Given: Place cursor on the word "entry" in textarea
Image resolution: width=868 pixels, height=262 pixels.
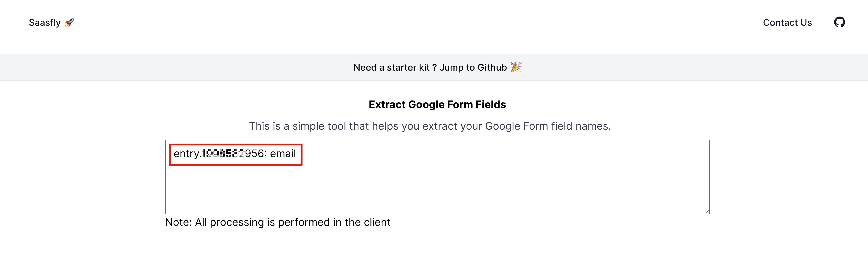Looking at the screenshot, I should (186, 154).
